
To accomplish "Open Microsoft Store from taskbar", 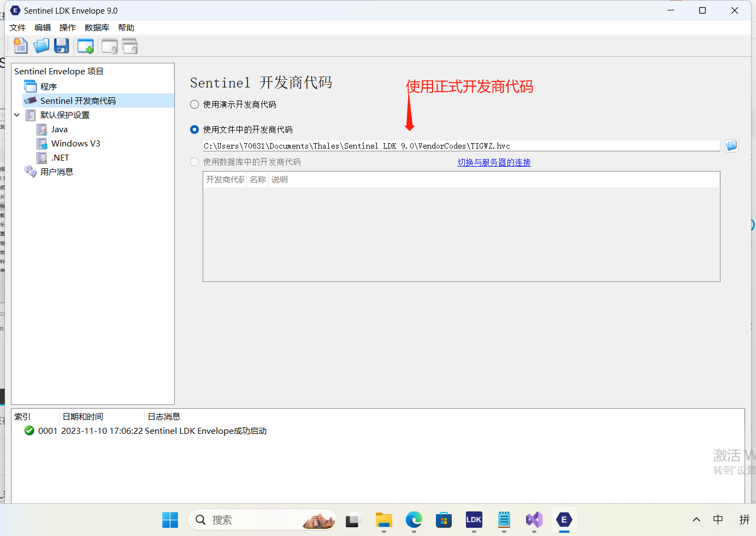I will pyautogui.click(x=444, y=520).
